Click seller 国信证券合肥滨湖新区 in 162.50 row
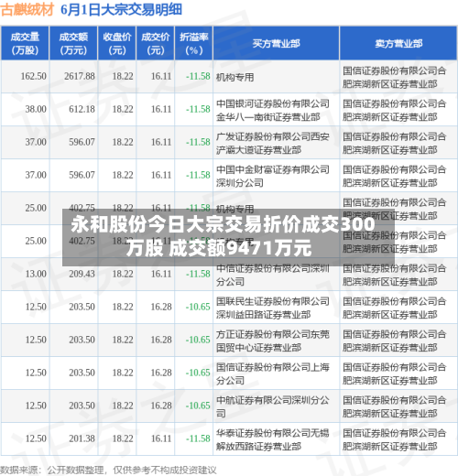The width and height of the screenshot is (458, 476). (394, 77)
